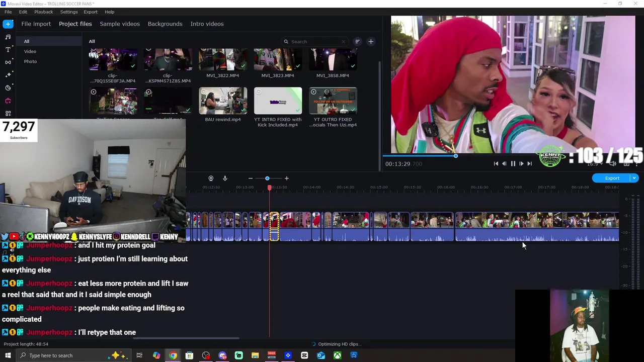Start webcam recording from timeline toolbar

click(211, 178)
